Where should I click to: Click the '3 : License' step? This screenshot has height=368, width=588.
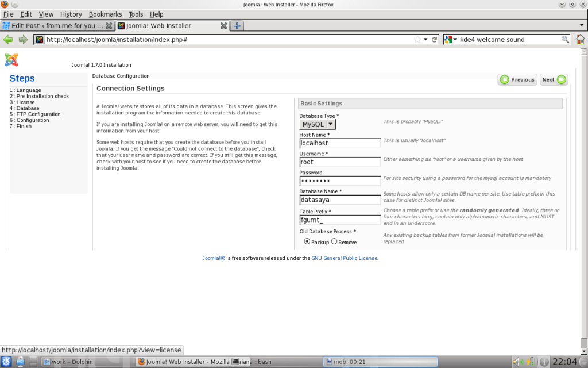22,102
